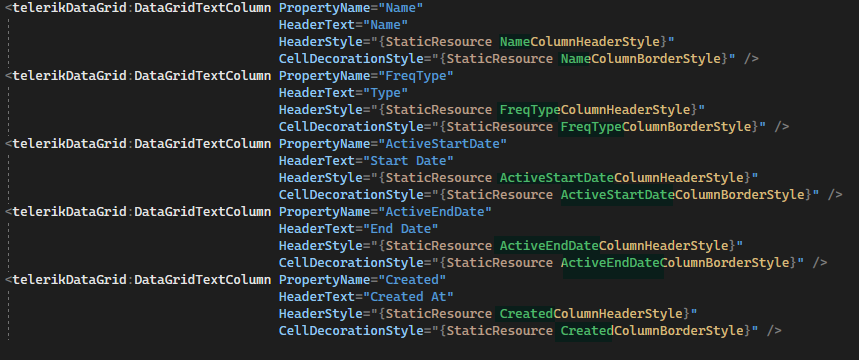This screenshot has height=360, width=859.
Task: Click the CreatedColumnHeaderStyle resource reference
Action: tap(591, 313)
